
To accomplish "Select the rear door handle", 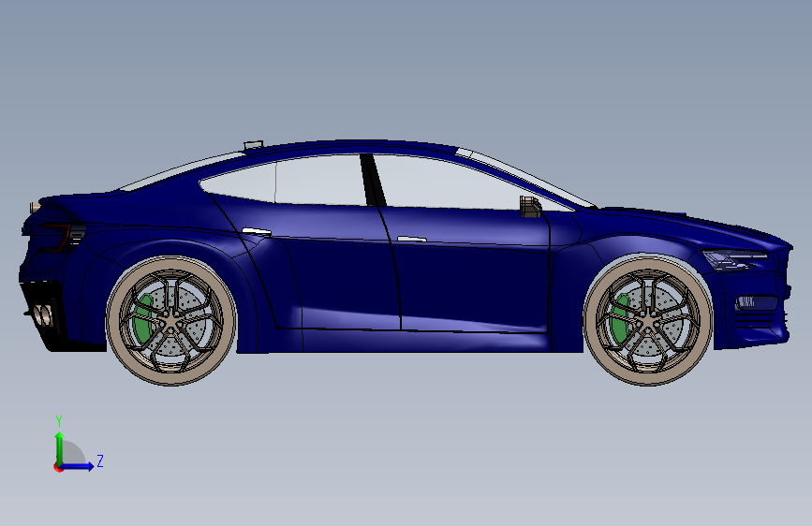I will click(x=257, y=231).
